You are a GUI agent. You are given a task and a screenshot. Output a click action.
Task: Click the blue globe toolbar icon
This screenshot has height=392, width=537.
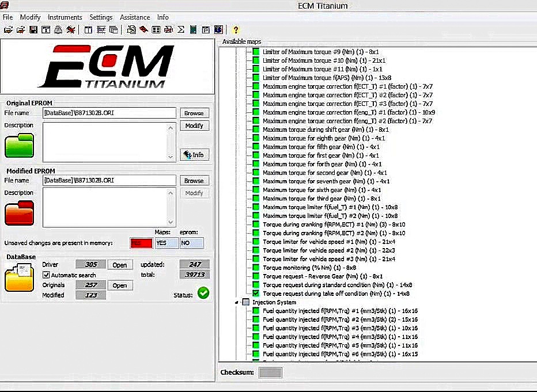[x=218, y=30]
